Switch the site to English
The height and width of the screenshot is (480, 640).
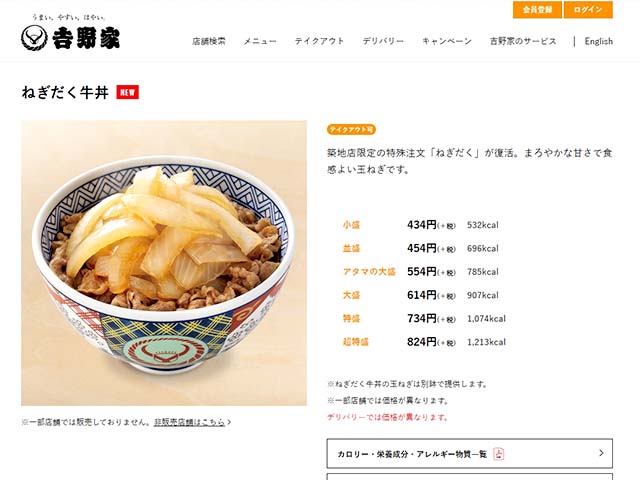tap(598, 41)
